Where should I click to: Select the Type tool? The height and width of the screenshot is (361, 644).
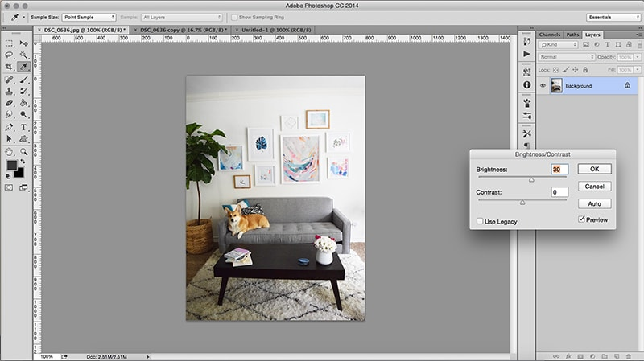point(23,128)
